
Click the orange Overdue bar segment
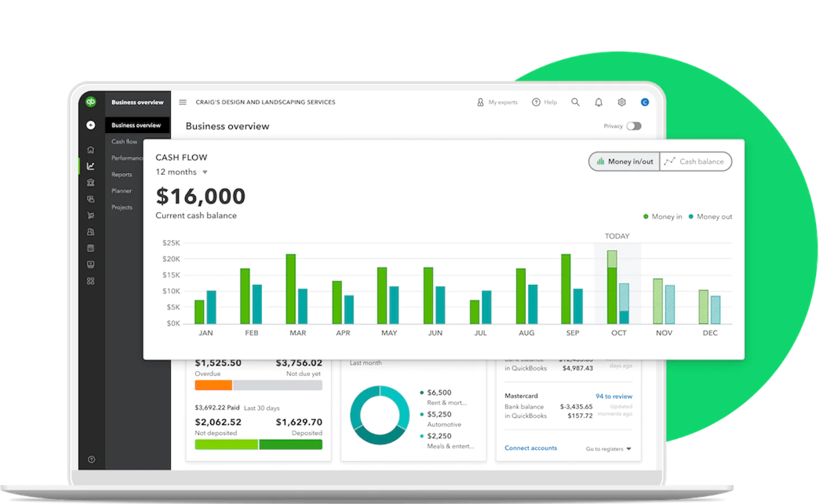pos(213,385)
